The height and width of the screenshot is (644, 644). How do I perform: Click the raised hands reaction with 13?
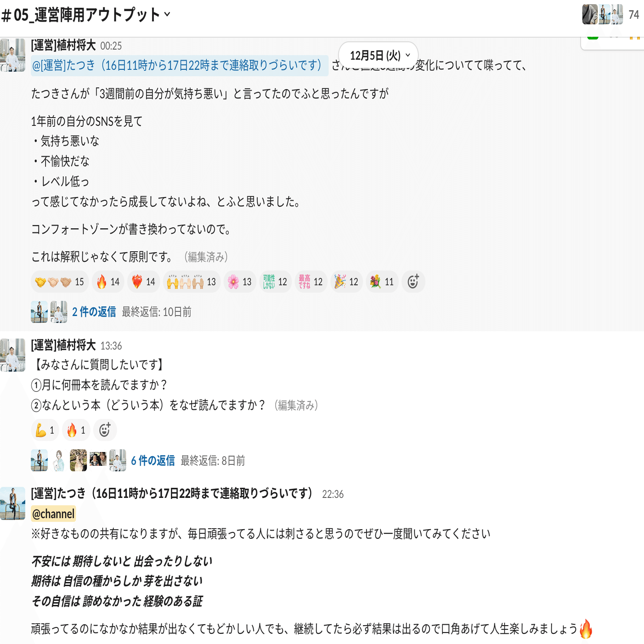[x=192, y=282]
